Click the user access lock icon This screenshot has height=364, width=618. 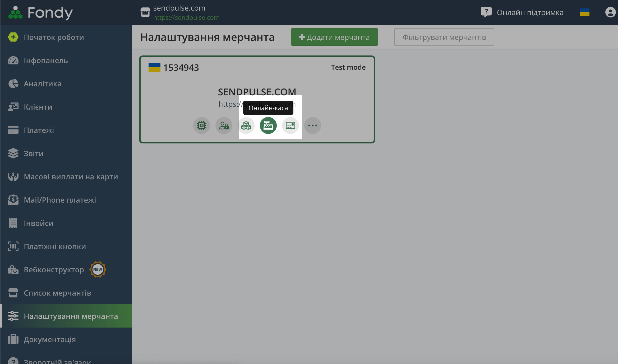click(x=224, y=125)
